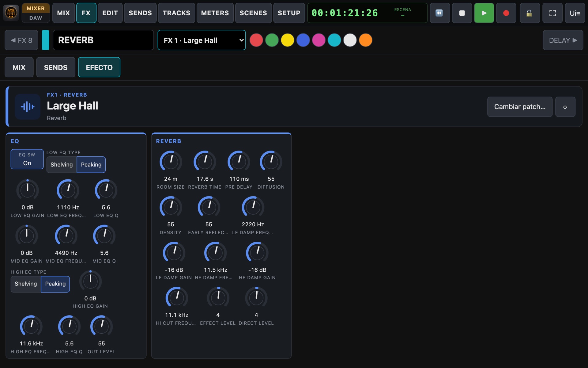The image size is (588, 368).
Task: Select Shelving for Low EQ Type
Action: coord(62,165)
